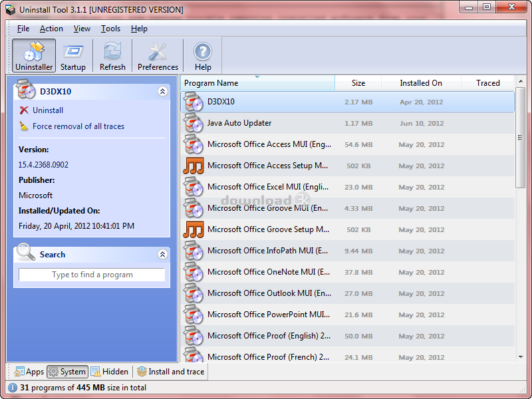Click the program list vertical scrollbar
Screen dimensions: 532x399
click(520, 160)
